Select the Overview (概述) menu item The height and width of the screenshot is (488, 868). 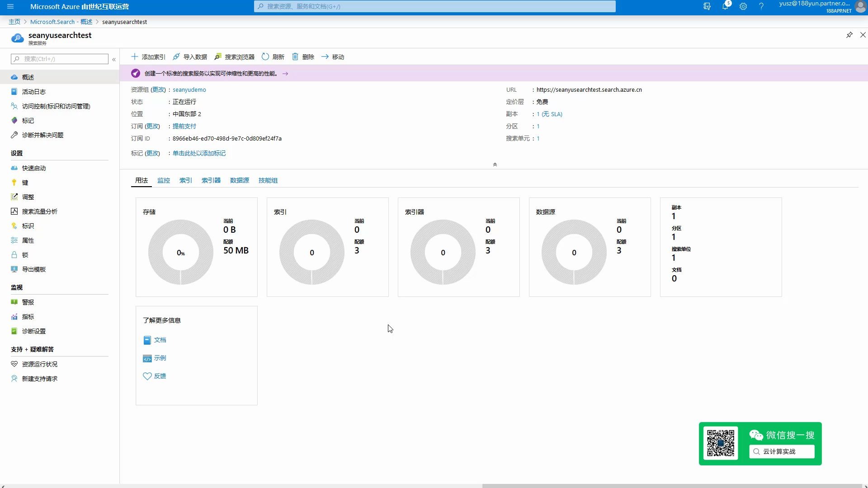coord(60,77)
